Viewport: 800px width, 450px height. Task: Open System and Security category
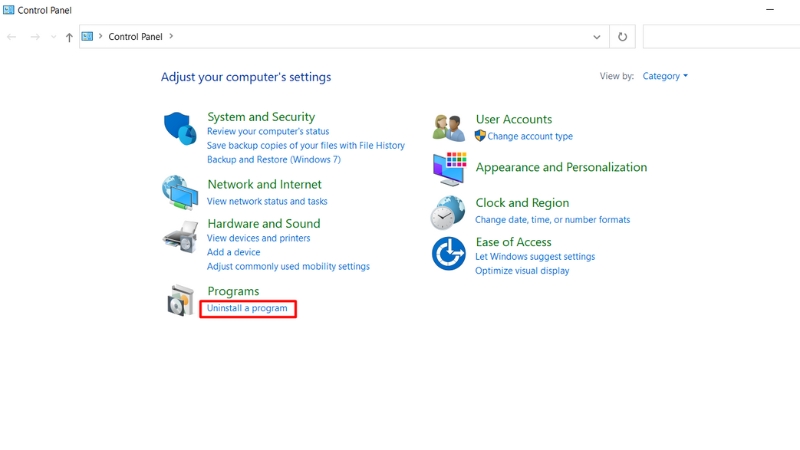[x=261, y=117]
